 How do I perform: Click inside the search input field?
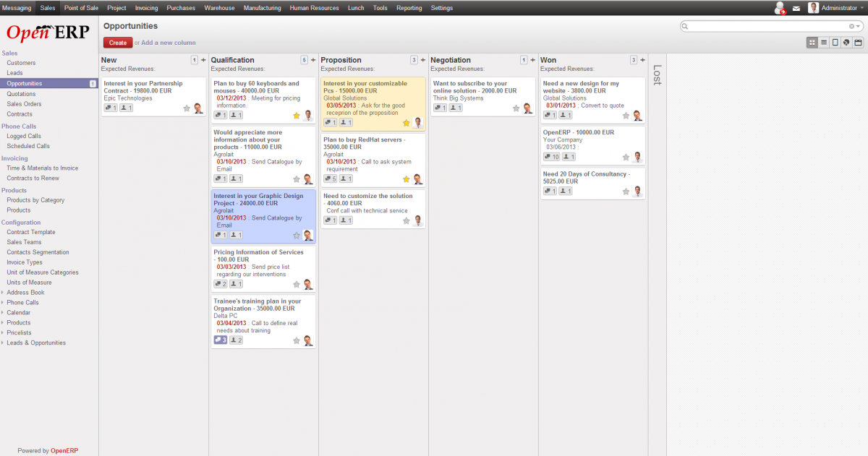tap(768, 26)
